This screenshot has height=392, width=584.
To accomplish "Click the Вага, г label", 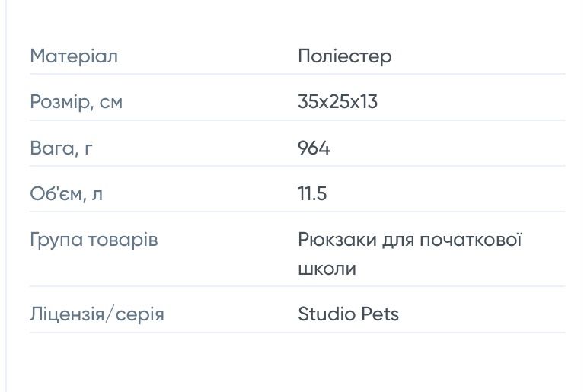I will (62, 148).
